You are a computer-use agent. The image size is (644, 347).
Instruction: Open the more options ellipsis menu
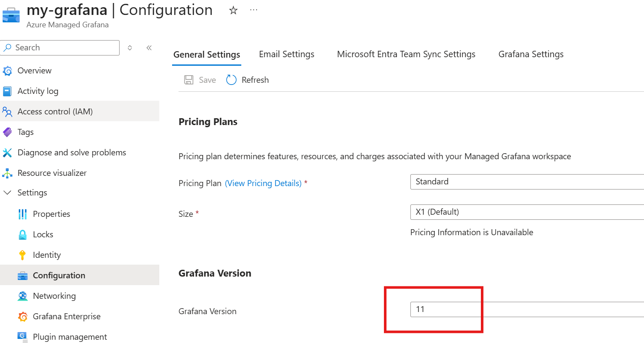[x=254, y=10]
